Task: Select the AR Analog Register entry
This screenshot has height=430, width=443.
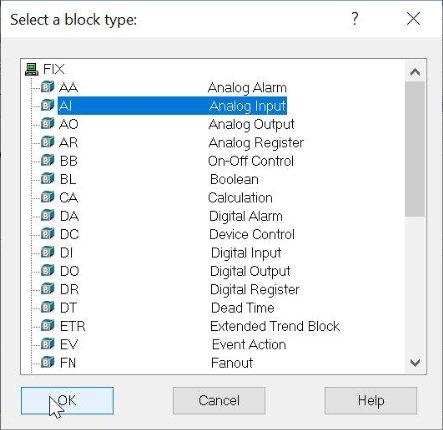Action: coord(181,143)
